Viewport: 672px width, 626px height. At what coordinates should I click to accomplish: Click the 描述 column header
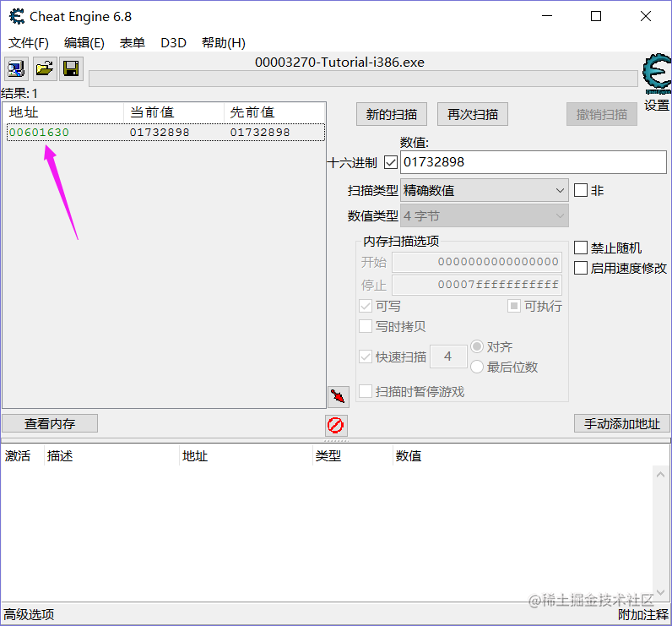point(111,456)
